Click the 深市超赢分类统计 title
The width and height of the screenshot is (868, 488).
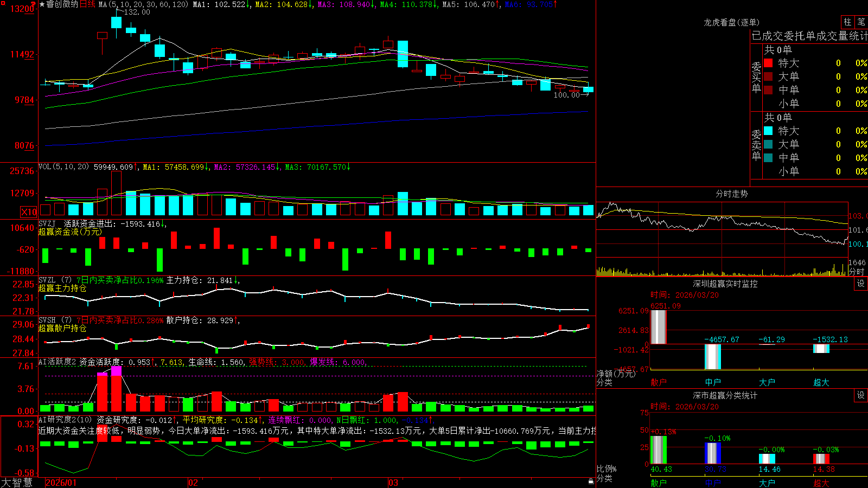725,395
